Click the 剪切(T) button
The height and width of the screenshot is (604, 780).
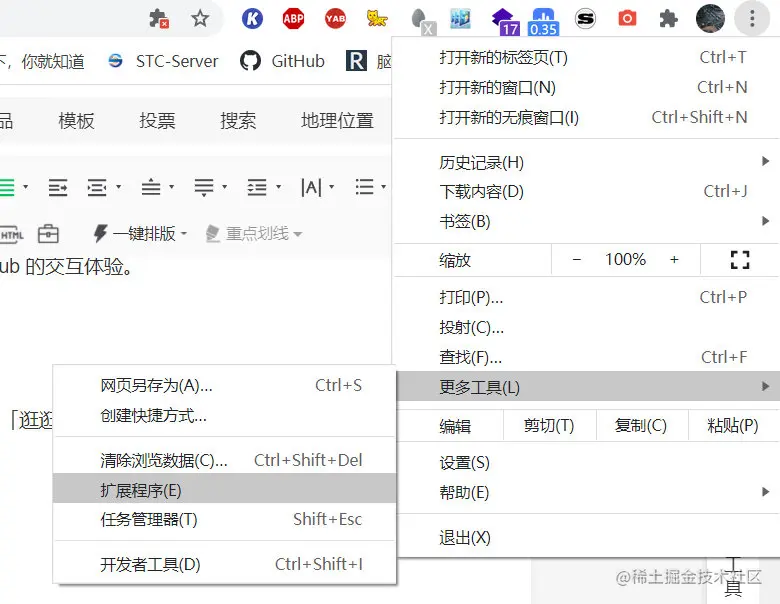point(549,426)
